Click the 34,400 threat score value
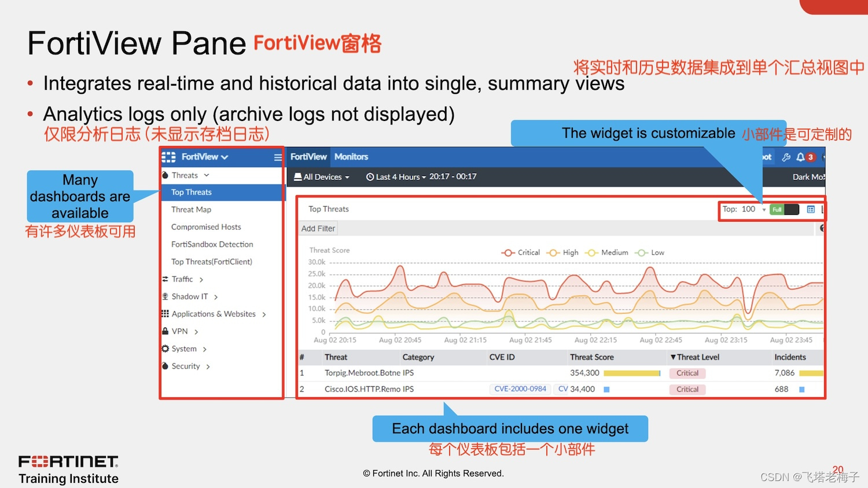The image size is (868, 488). (x=582, y=389)
